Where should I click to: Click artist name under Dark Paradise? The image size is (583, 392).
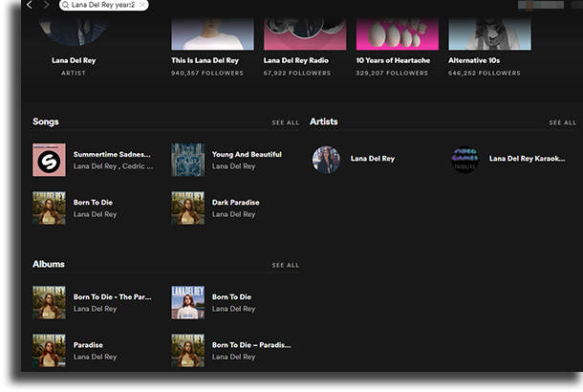click(x=233, y=214)
